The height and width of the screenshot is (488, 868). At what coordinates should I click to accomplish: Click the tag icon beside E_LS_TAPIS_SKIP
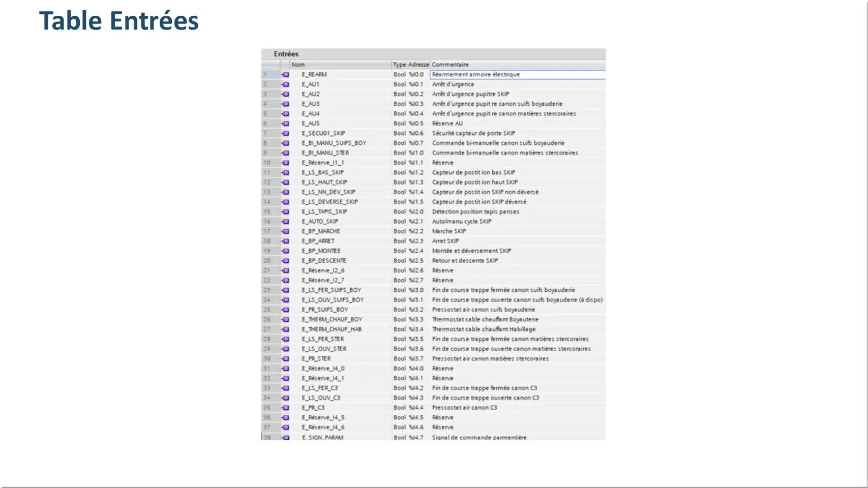(285, 211)
